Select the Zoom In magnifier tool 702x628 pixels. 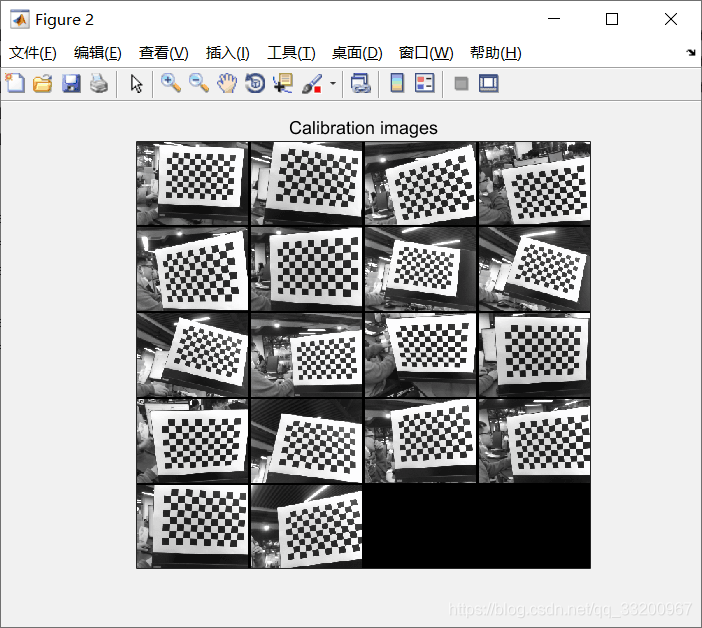171,84
